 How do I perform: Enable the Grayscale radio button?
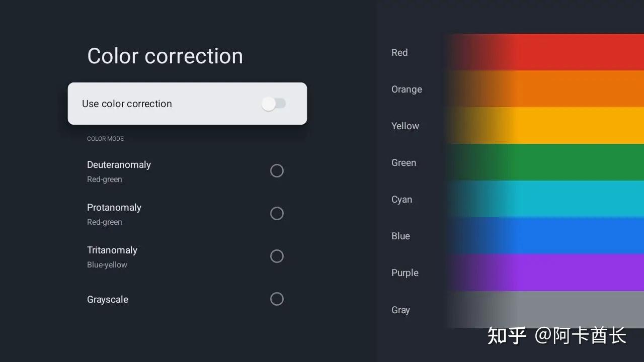point(277,299)
